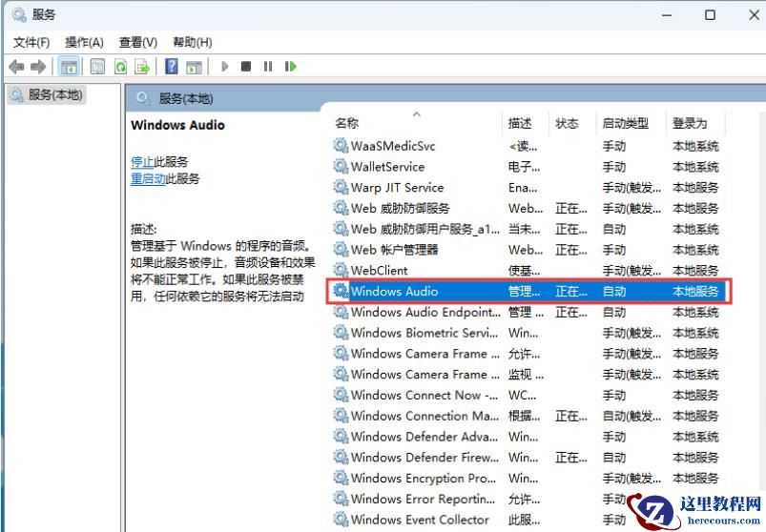This screenshot has width=766, height=532.
Task: Select the Windows Error Reportin... row name
Action: pos(423,499)
